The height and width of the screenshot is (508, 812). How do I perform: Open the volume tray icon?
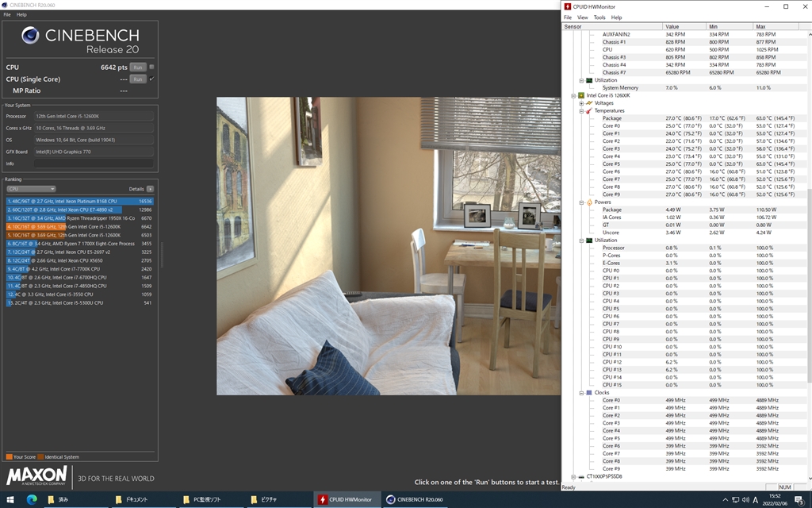pyautogui.click(x=745, y=500)
